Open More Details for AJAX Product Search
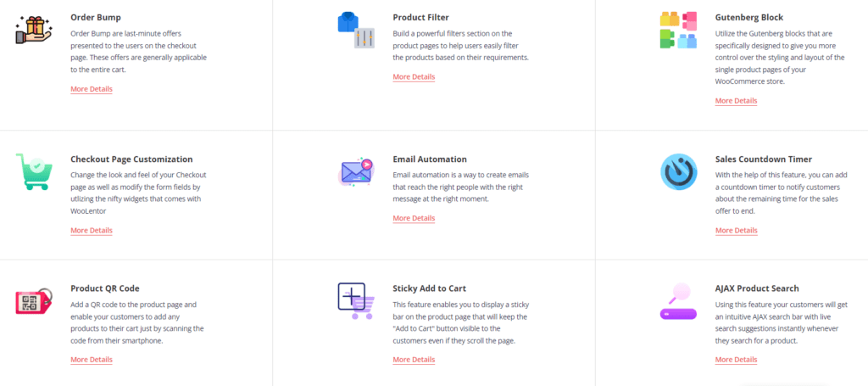This screenshot has width=868, height=386. point(736,360)
